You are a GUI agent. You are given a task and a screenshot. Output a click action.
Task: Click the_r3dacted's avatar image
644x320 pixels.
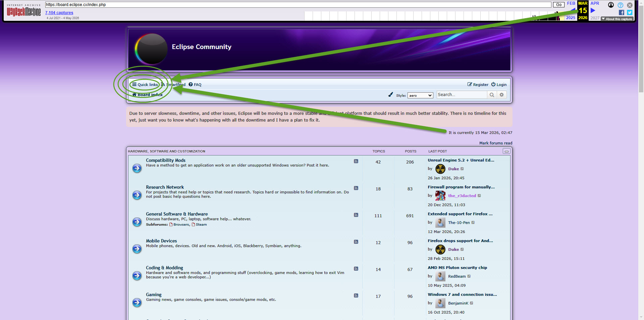tap(440, 196)
